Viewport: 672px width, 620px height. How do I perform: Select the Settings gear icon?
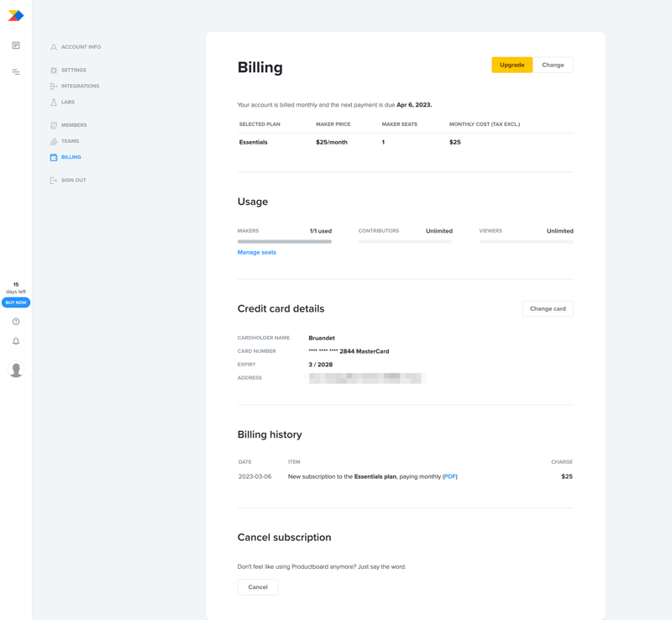click(52, 71)
